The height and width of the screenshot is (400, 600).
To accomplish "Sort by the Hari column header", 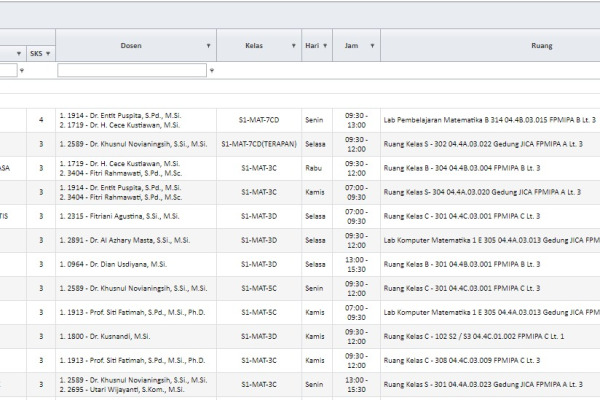I will (312, 46).
